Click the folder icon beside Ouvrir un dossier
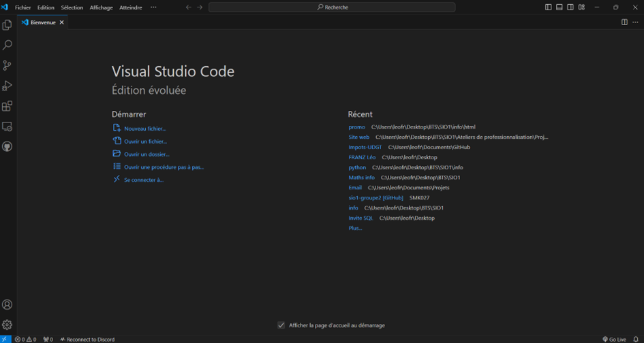The image size is (644, 343). coord(117,153)
